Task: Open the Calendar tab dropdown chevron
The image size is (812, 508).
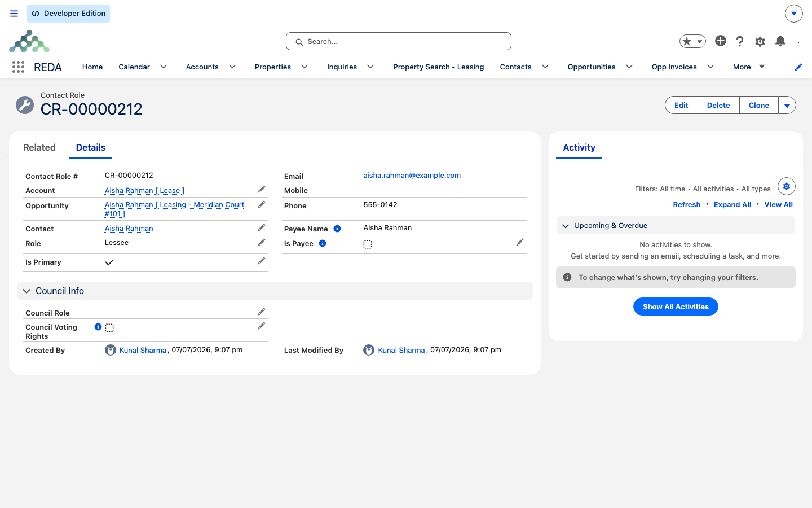Action: [x=164, y=67]
